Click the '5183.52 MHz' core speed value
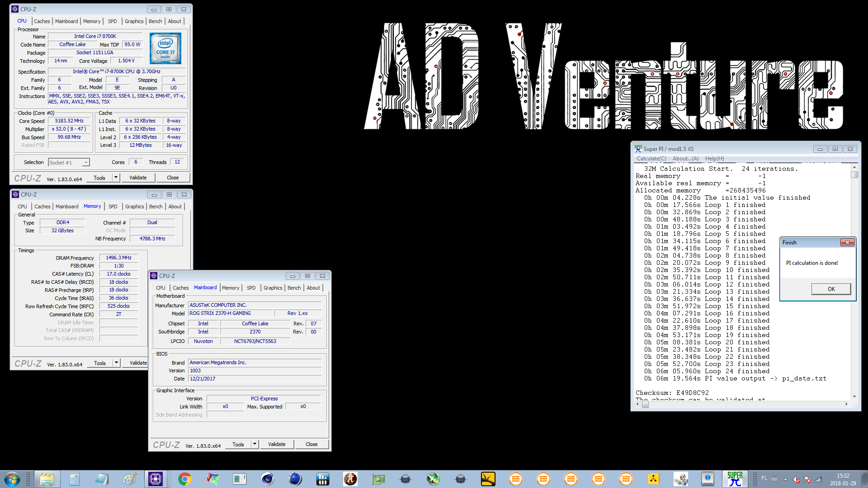The height and width of the screenshot is (488, 868). pos(69,121)
